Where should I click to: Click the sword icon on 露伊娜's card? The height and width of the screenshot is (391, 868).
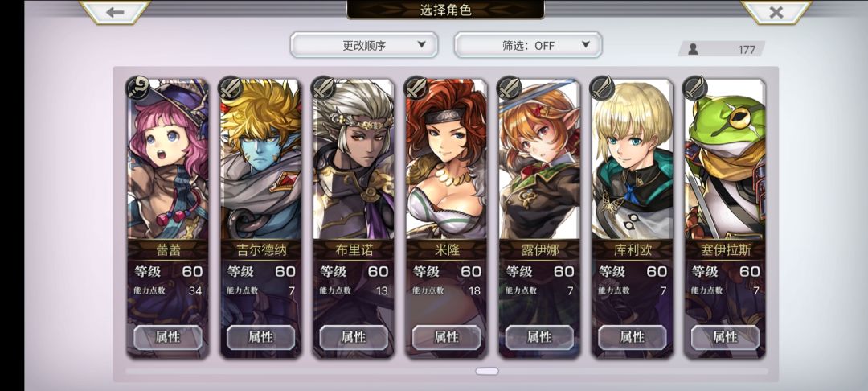[510, 88]
